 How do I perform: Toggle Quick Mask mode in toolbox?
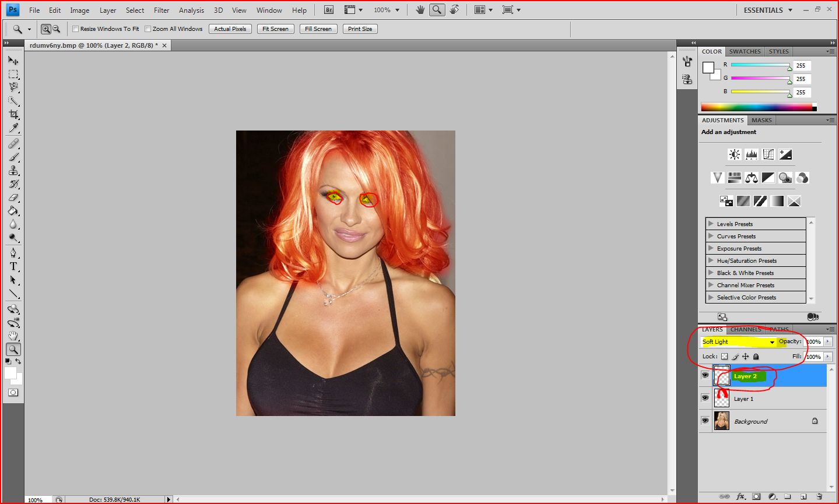coord(13,393)
